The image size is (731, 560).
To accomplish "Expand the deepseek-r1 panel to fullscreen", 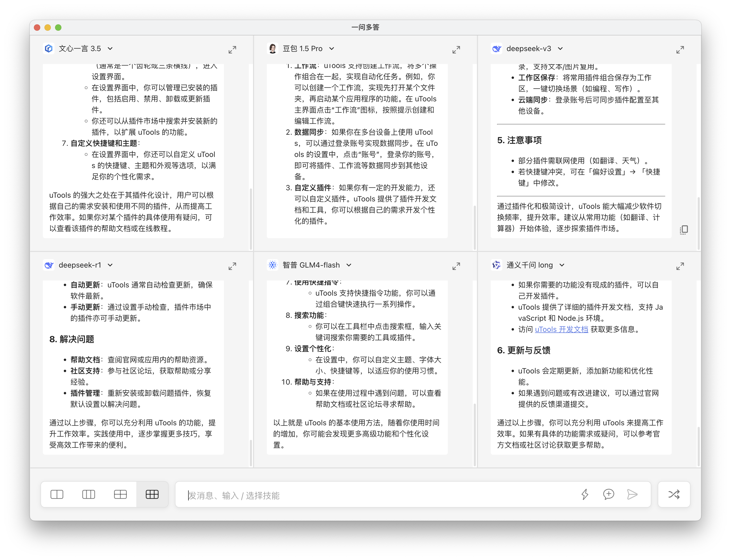I will (232, 266).
